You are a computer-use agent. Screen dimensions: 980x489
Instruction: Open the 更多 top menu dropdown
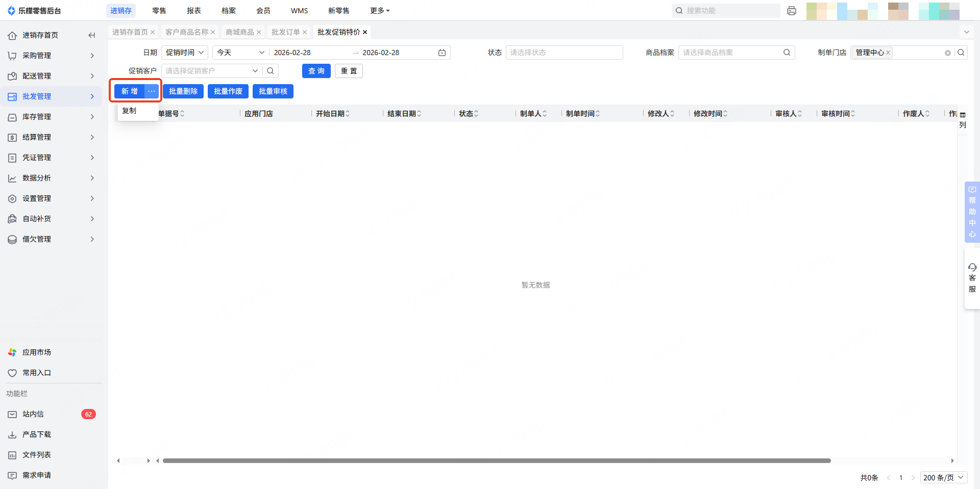380,11
